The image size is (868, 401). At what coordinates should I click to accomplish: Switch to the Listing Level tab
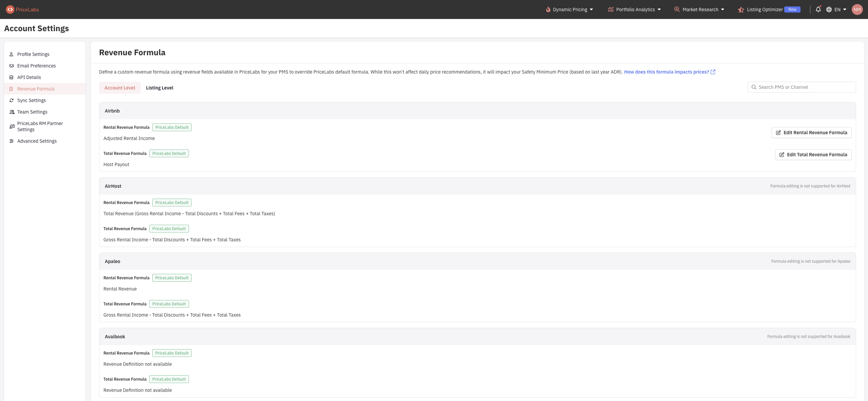(x=159, y=88)
